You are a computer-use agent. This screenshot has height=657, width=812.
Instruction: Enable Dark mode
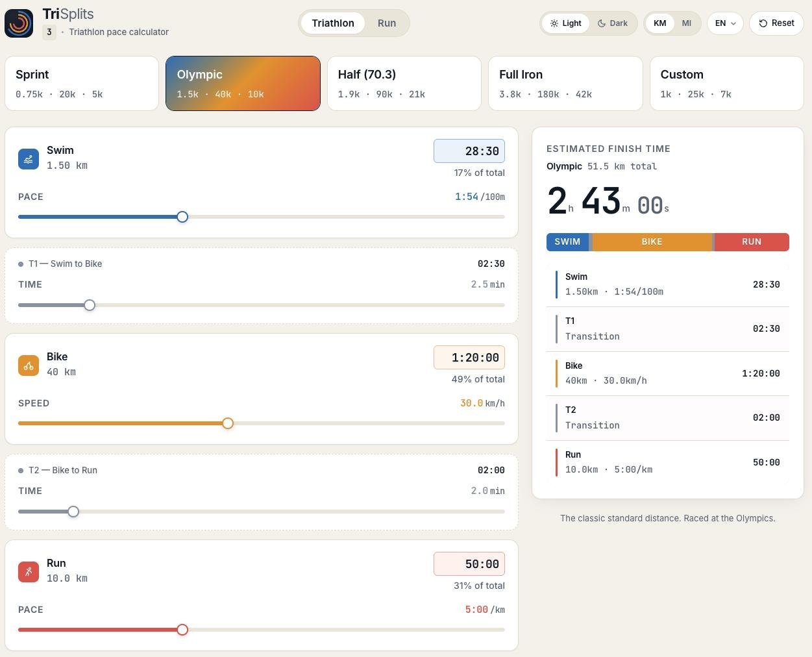point(613,23)
